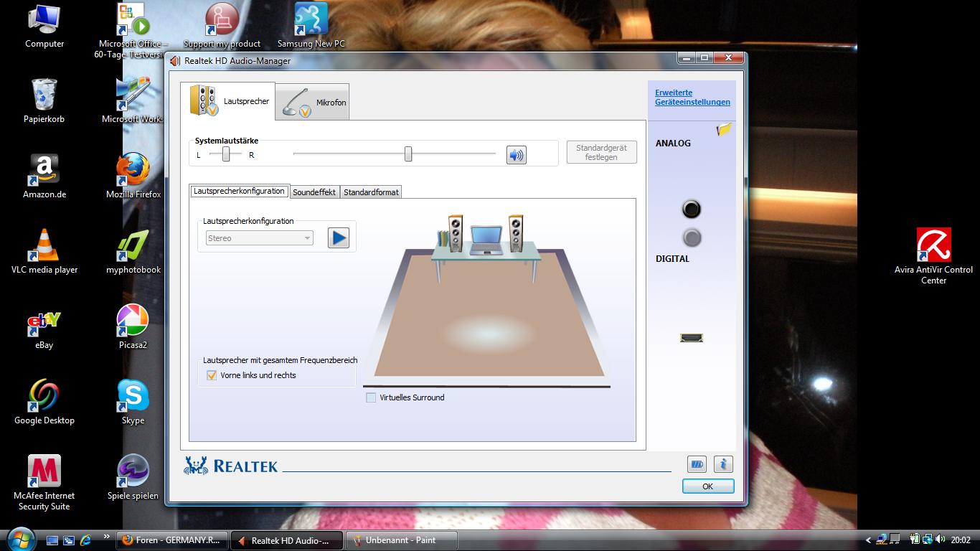This screenshot has width=980, height=551.
Task: Launch VLC media player shortcut
Action: [44, 252]
